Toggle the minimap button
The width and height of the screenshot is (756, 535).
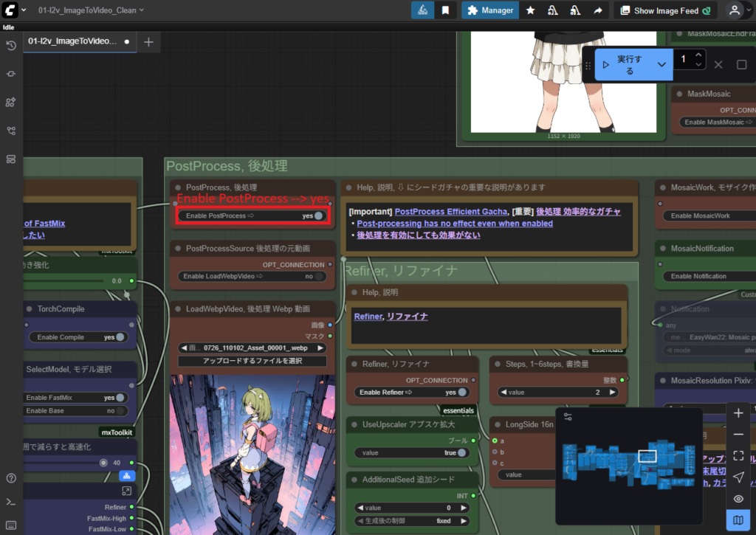click(738, 520)
